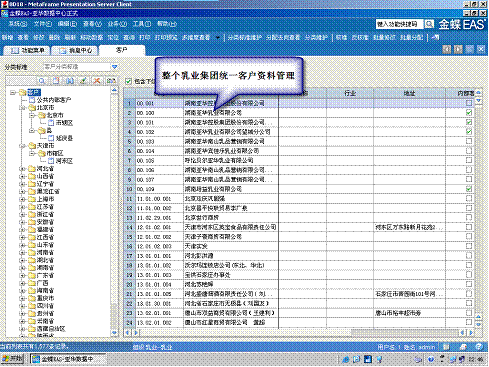Image resolution: width=489 pixels, height=367 pixels.
Task: Check internal-customer checkbox for row 12.01.02.001
Action: tap(469, 227)
